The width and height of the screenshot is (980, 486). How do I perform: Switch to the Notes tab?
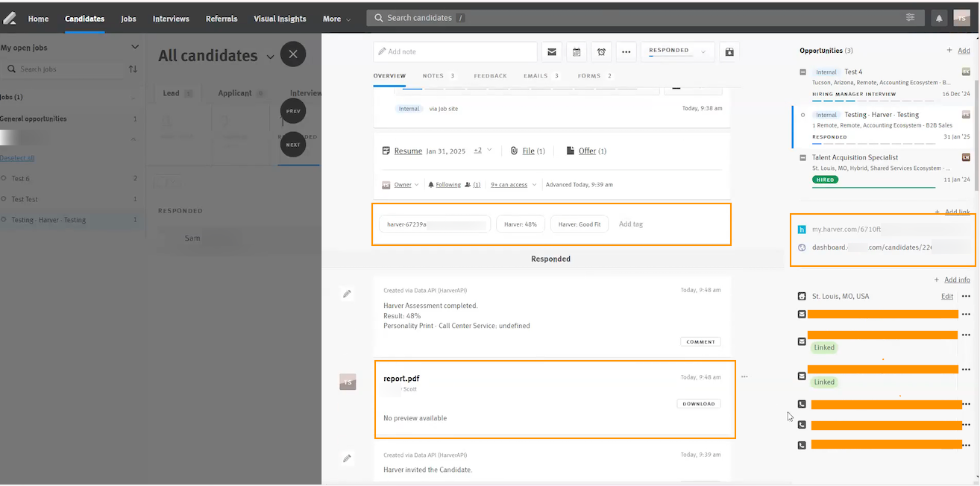tap(439, 76)
